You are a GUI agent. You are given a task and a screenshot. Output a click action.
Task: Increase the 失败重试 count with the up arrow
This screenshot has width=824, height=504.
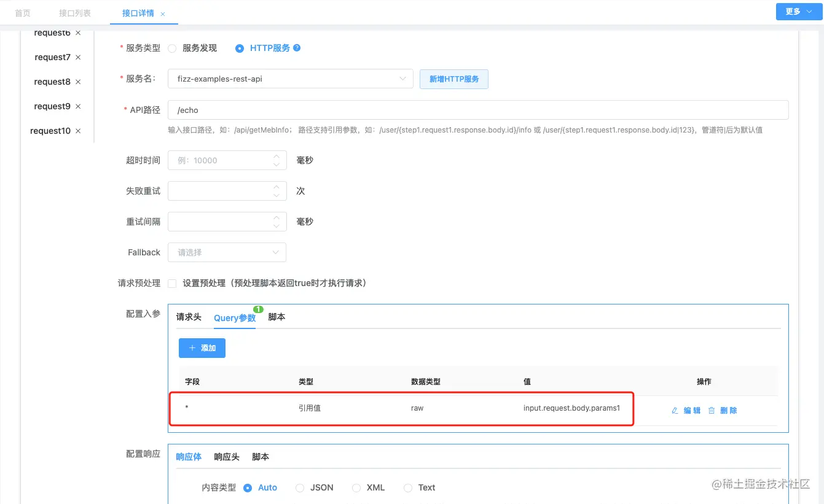coord(277,187)
